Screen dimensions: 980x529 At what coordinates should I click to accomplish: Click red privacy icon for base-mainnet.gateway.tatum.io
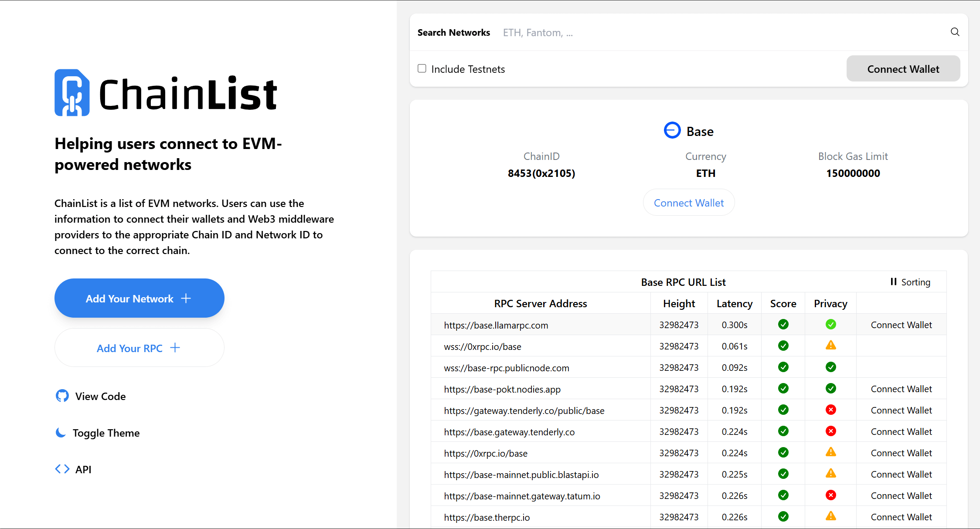(830, 495)
